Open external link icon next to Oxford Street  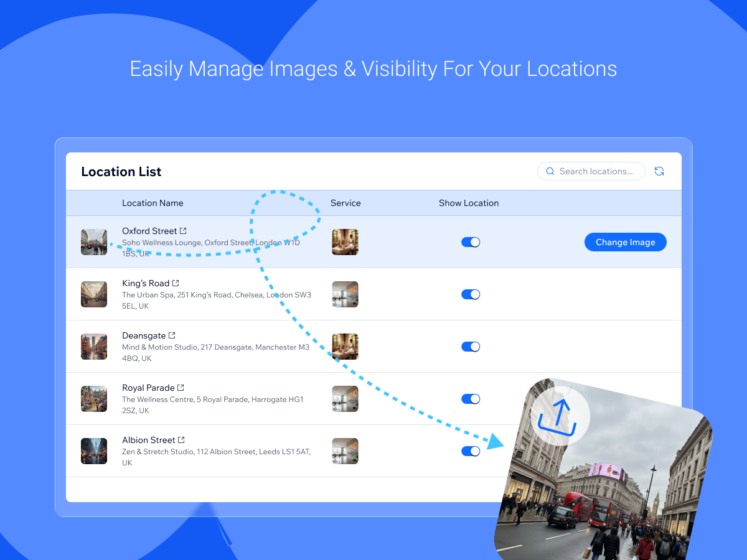click(183, 231)
